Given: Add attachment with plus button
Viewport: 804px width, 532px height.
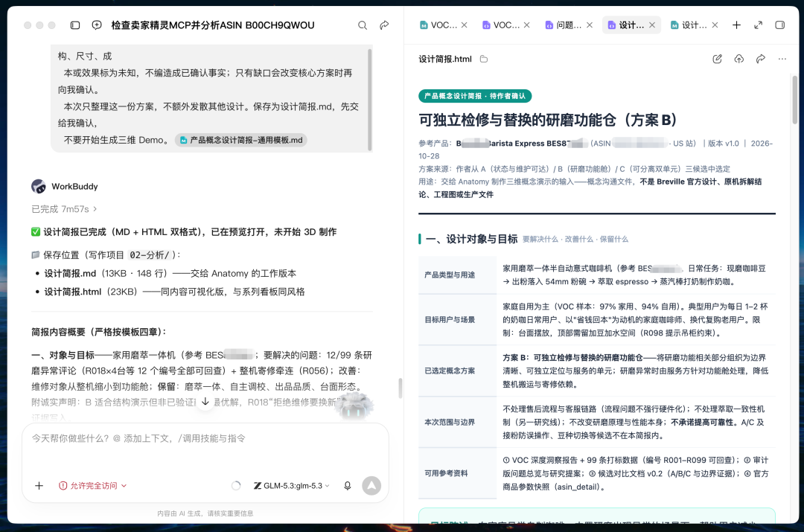Looking at the screenshot, I should click(39, 485).
